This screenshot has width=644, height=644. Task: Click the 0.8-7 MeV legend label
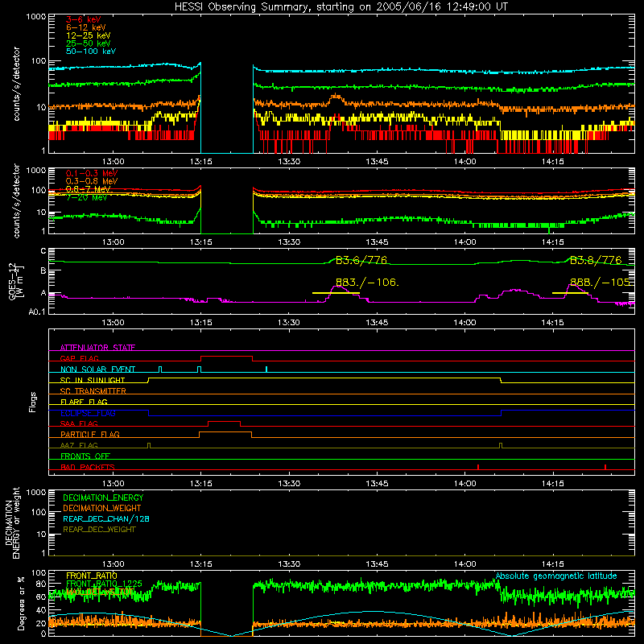click(x=89, y=189)
